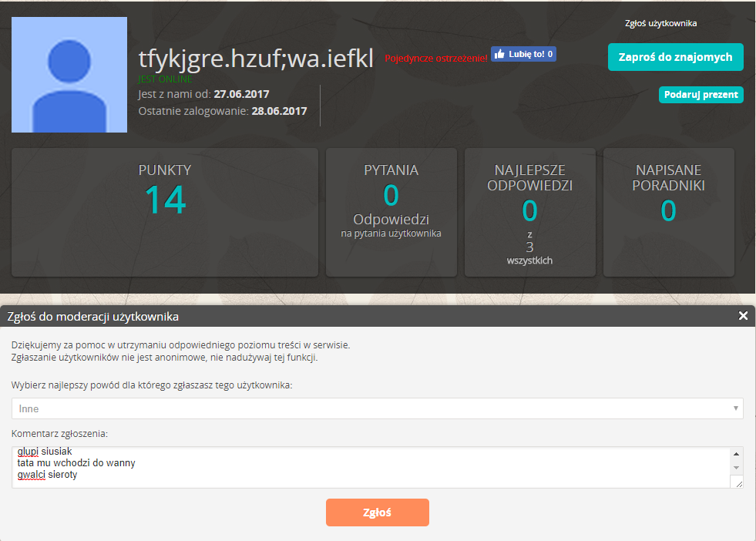Close the Zgłoś do moderacji dialog
The image size is (756, 541).
click(743, 316)
